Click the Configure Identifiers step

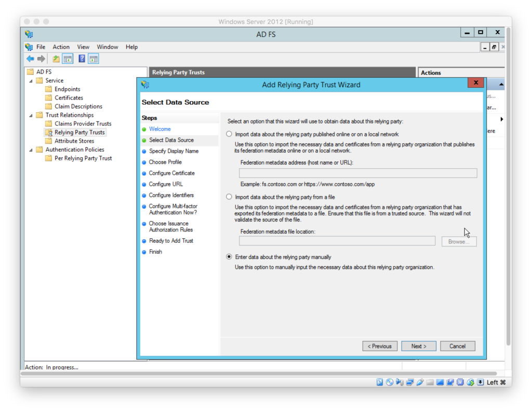[x=171, y=195]
